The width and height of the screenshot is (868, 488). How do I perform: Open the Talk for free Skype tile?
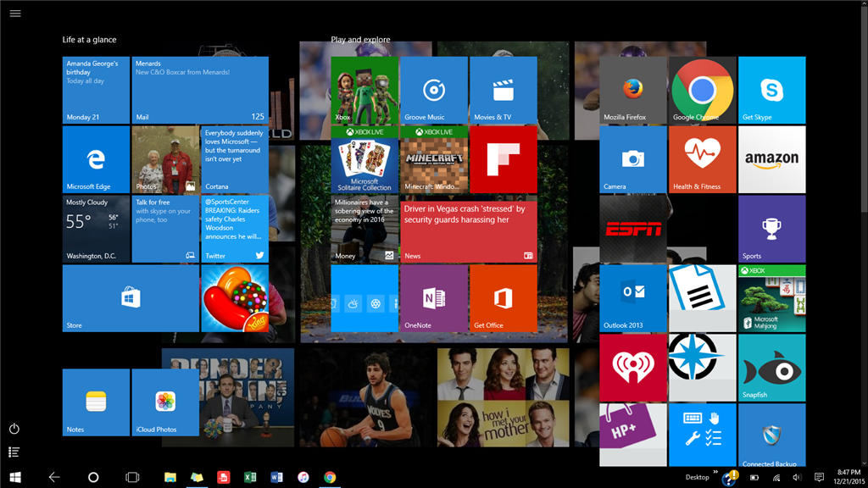(165, 229)
